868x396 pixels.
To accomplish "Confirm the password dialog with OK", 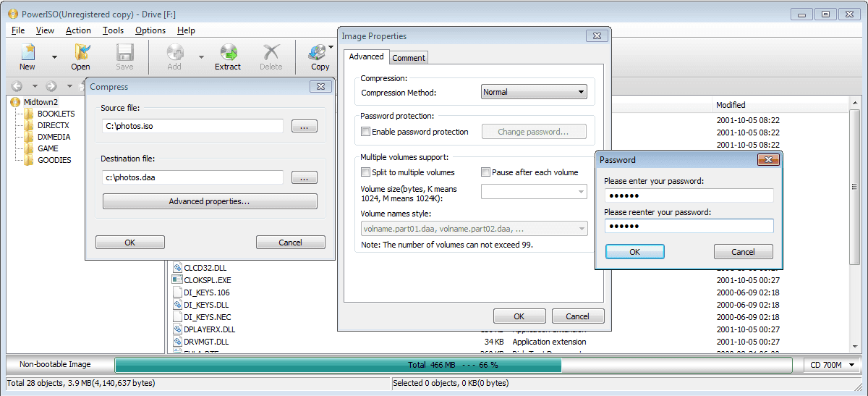I will tap(634, 252).
